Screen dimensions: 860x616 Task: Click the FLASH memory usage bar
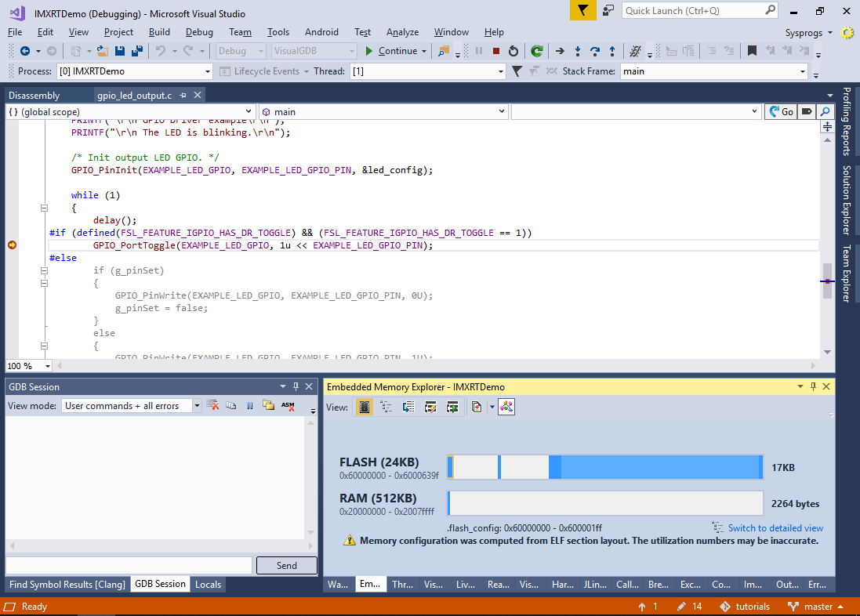[x=605, y=467]
